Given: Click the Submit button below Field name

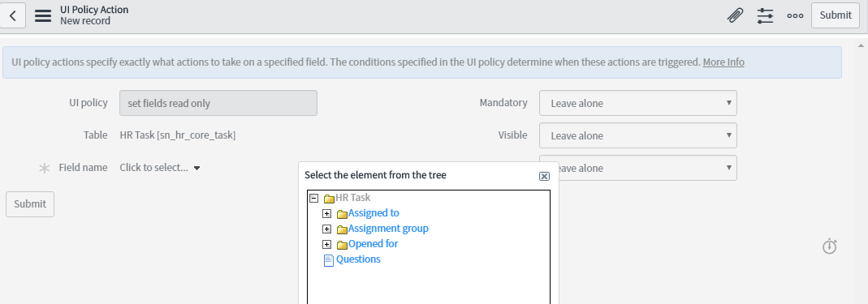Looking at the screenshot, I should pyautogui.click(x=30, y=204).
